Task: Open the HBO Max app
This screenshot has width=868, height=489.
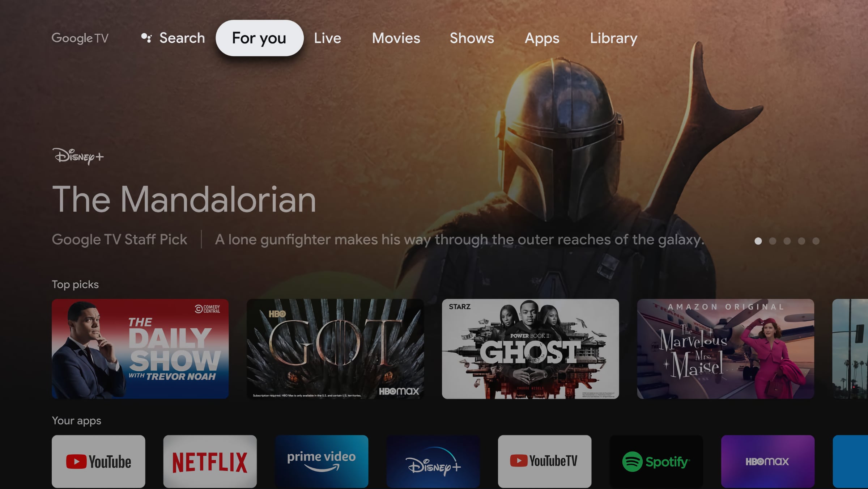Action: pos(767,461)
